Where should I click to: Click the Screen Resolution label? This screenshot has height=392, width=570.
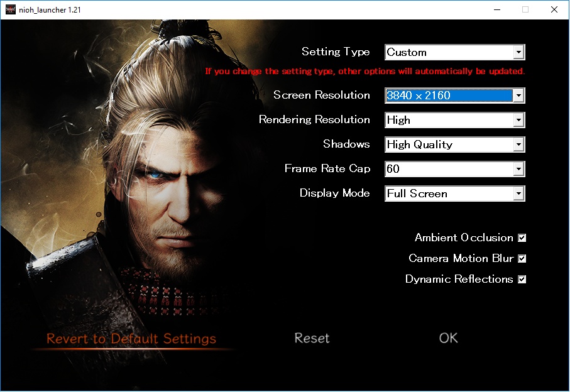point(322,95)
